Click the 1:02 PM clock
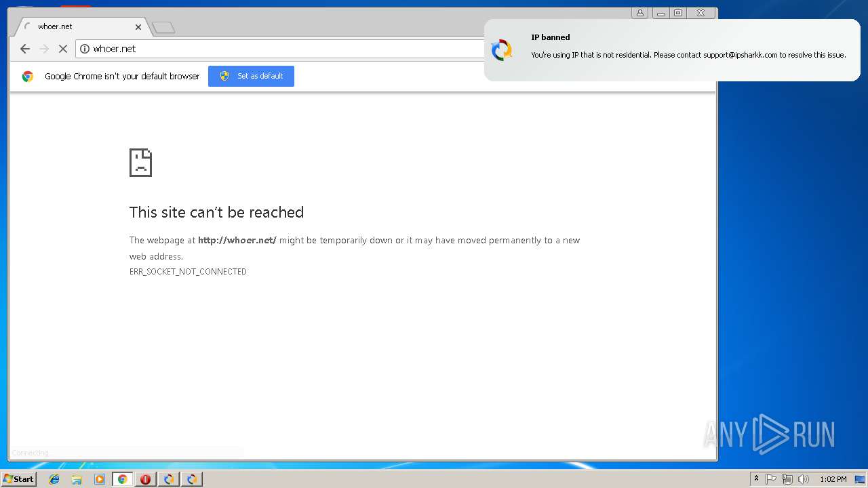This screenshot has height=488, width=868. pyautogui.click(x=833, y=479)
